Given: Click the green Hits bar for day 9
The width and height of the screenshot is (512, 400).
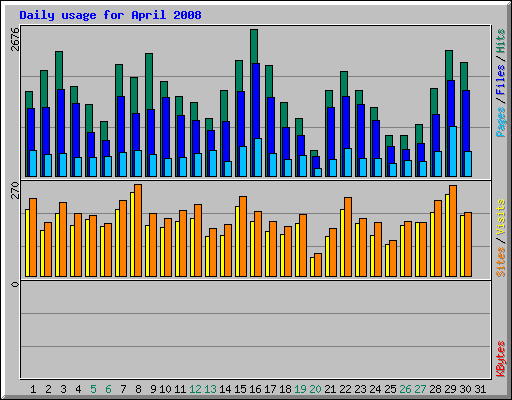Looking at the screenshot, I should (x=149, y=81).
